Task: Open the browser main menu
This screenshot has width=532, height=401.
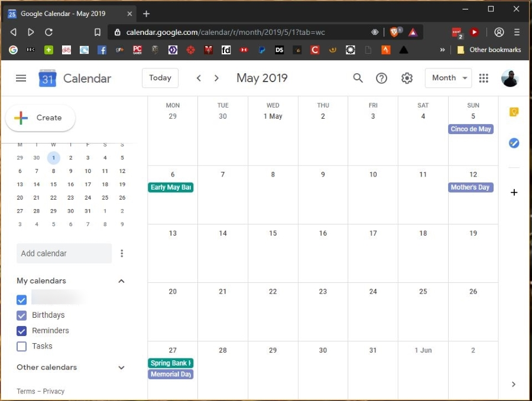Action: [x=517, y=32]
